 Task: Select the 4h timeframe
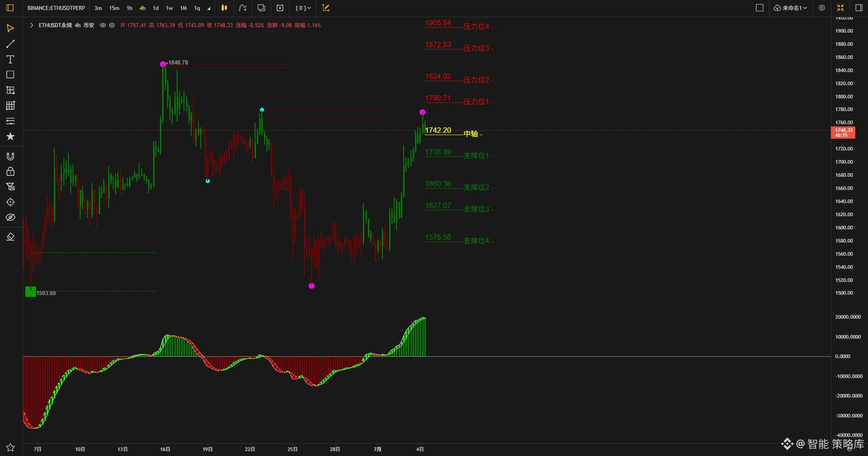[143, 8]
